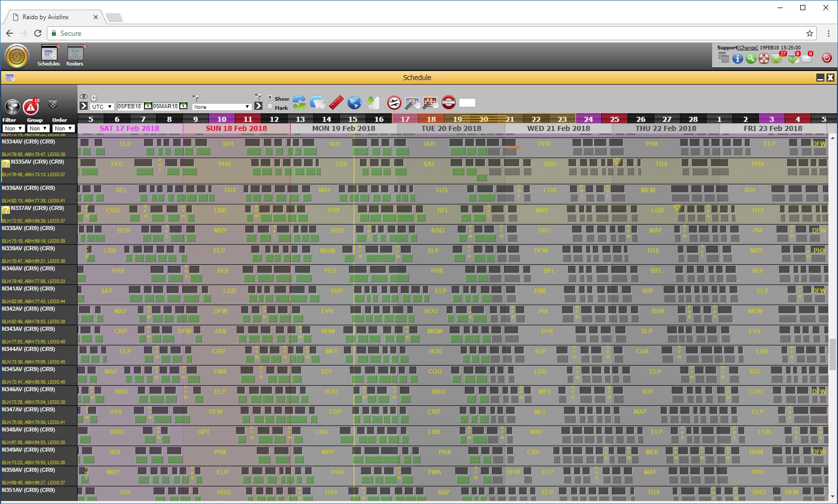Switch to the Schedules window tab
The image size is (838, 504).
point(49,55)
